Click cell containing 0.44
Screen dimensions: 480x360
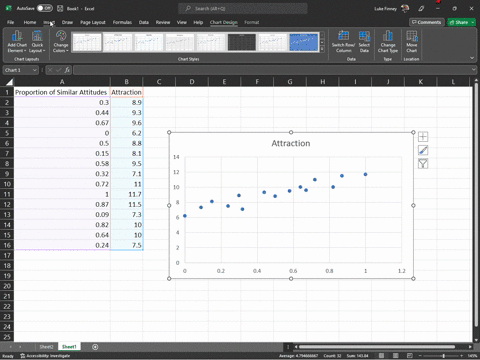point(62,113)
